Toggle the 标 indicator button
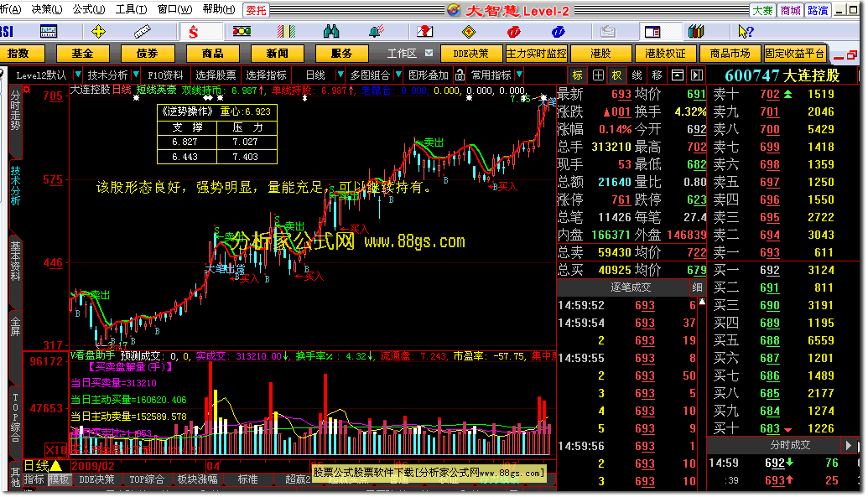Image resolution: width=868 pixels, height=497 pixels. pos(577,75)
